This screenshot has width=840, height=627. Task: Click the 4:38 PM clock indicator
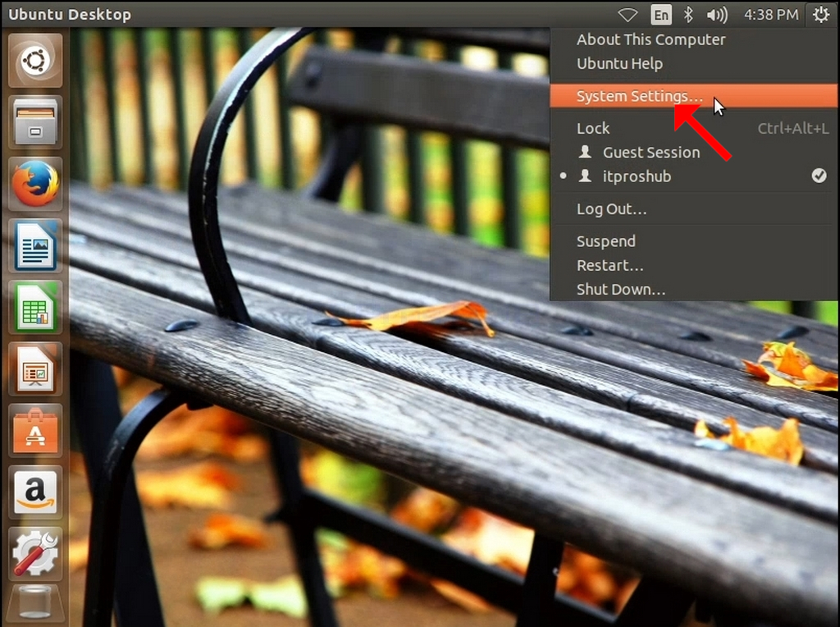[771, 15]
